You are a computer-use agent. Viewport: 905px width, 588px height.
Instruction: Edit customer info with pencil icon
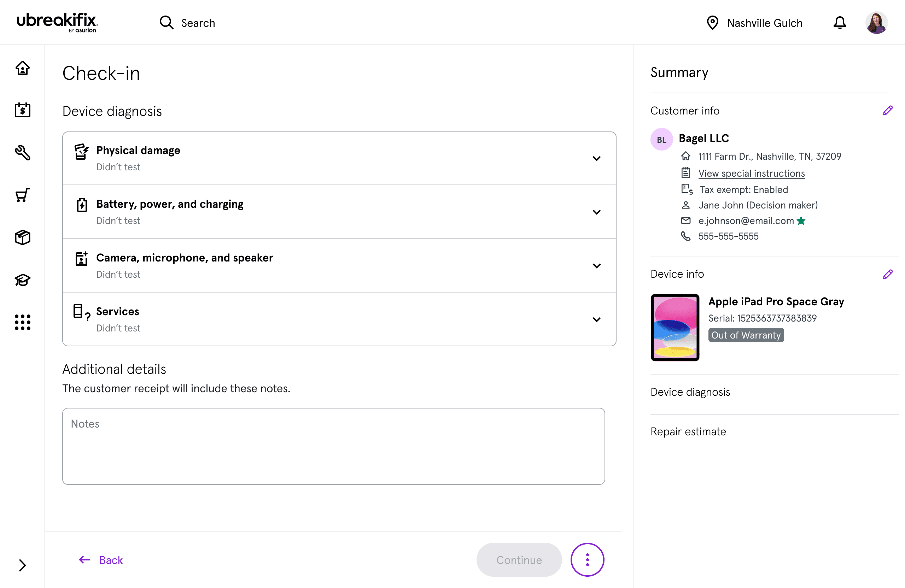point(888,111)
